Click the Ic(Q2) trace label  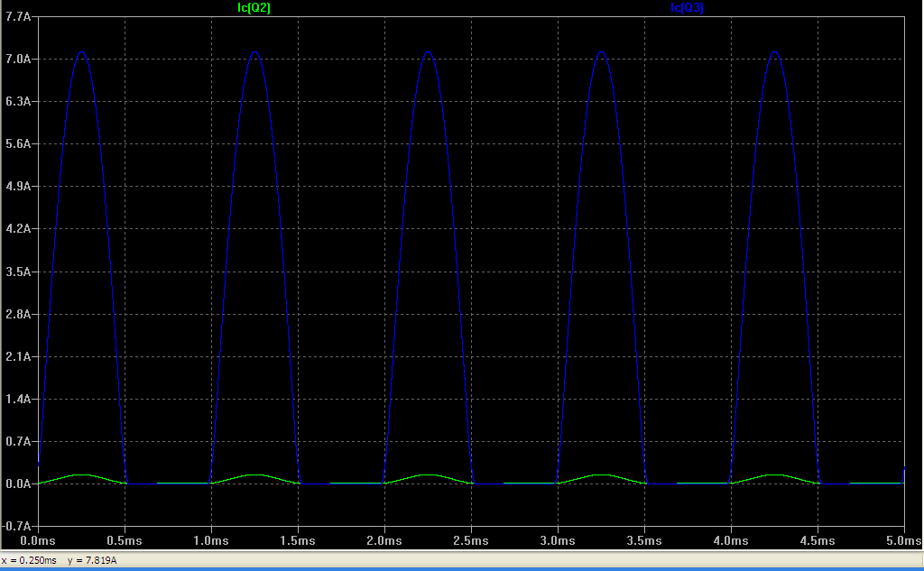[254, 7]
